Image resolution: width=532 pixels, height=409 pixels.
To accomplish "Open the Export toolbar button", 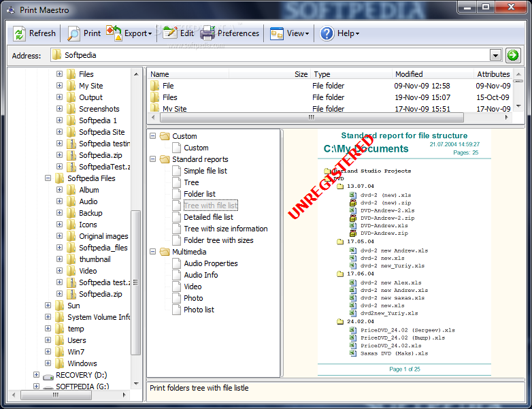I will (x=129, y=33).
